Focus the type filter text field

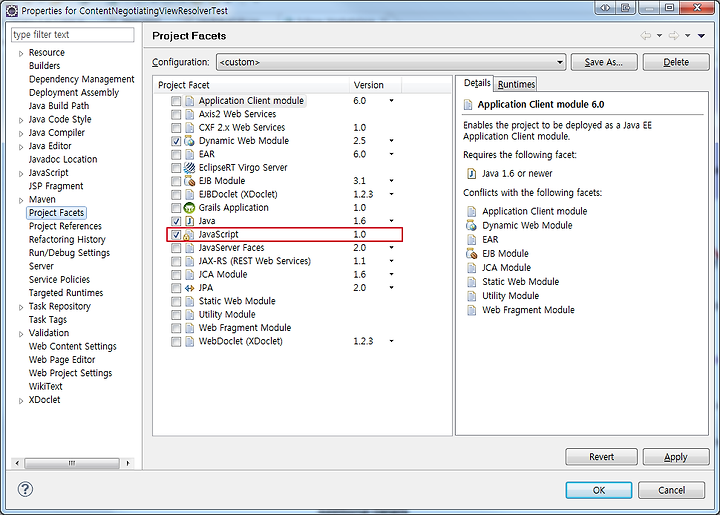click(73, 34)
